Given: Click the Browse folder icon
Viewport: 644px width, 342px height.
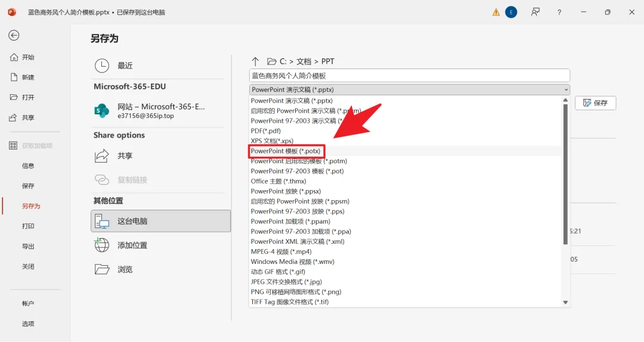Looking at the screenshot, I should tap(102, 269).
